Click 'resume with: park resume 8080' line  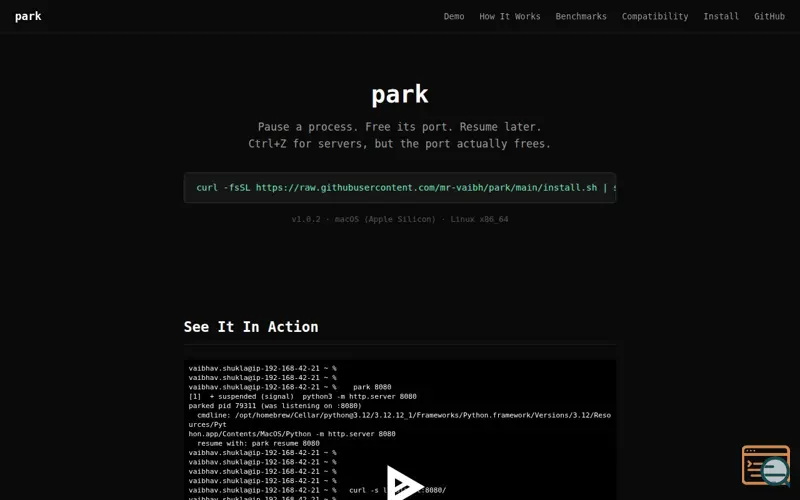[x=258, y=443]
